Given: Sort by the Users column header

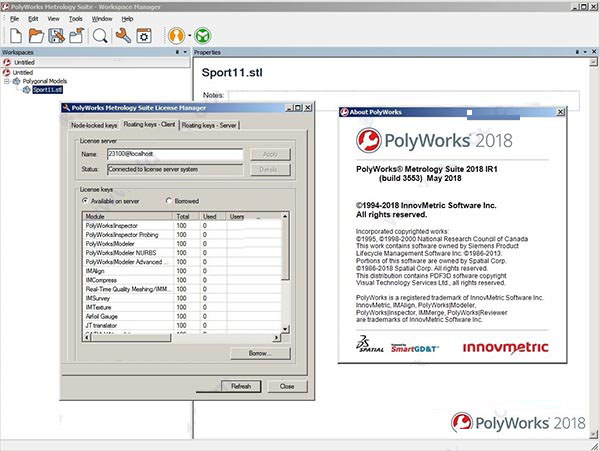Looking at the screenshot, I should (253, 217).
